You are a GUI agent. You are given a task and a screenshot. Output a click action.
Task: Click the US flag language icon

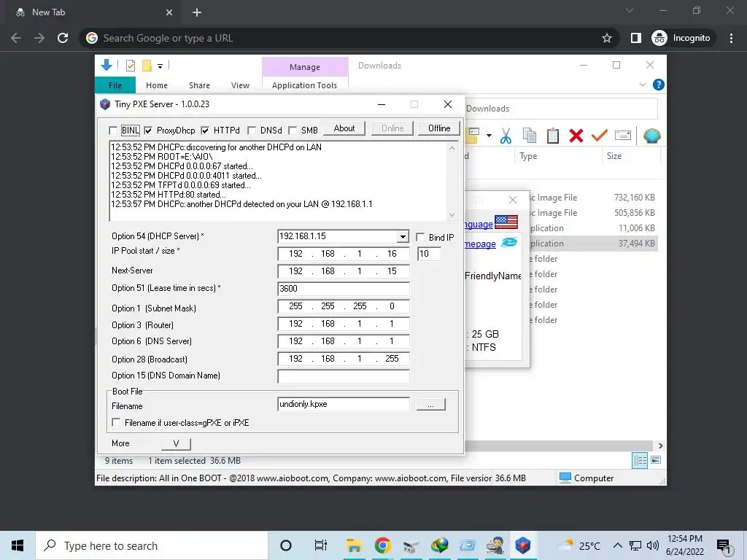coord(506,222)
